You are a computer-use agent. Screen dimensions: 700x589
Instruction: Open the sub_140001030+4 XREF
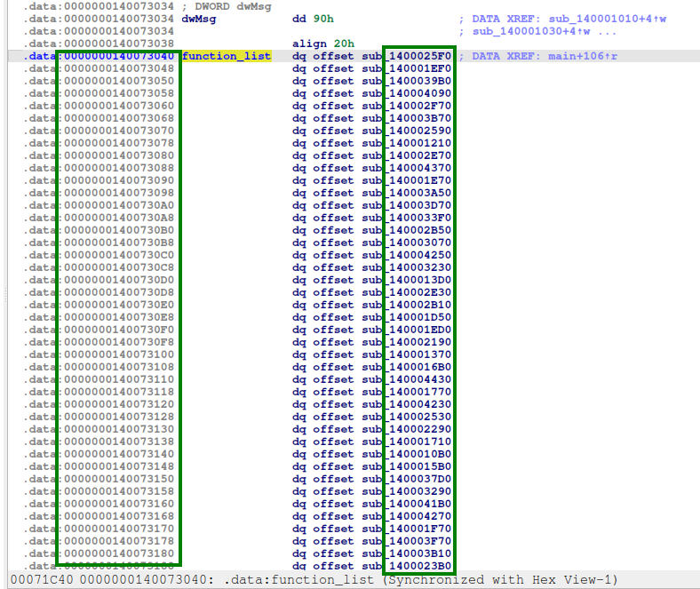coord(531,31)
